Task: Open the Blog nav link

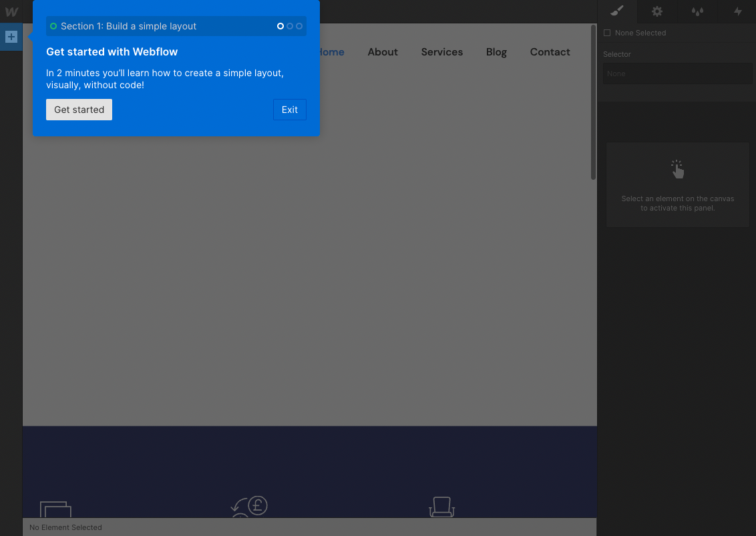Action: 496,52
